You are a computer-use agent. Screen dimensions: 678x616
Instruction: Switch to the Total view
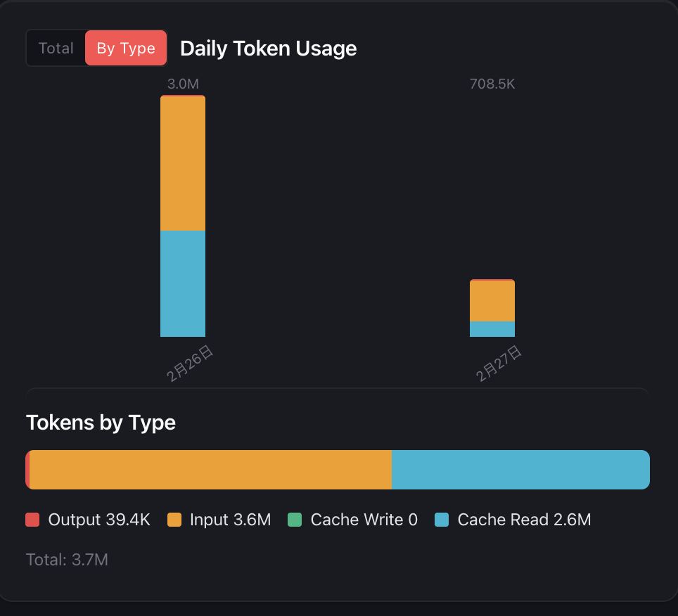(56, 49)
